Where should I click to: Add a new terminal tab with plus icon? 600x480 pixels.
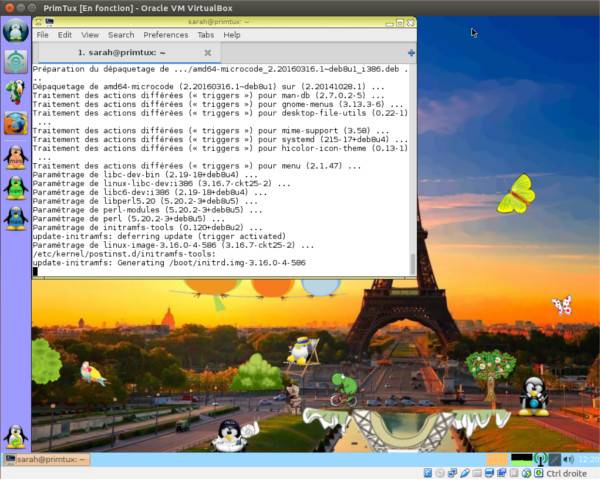411,53
